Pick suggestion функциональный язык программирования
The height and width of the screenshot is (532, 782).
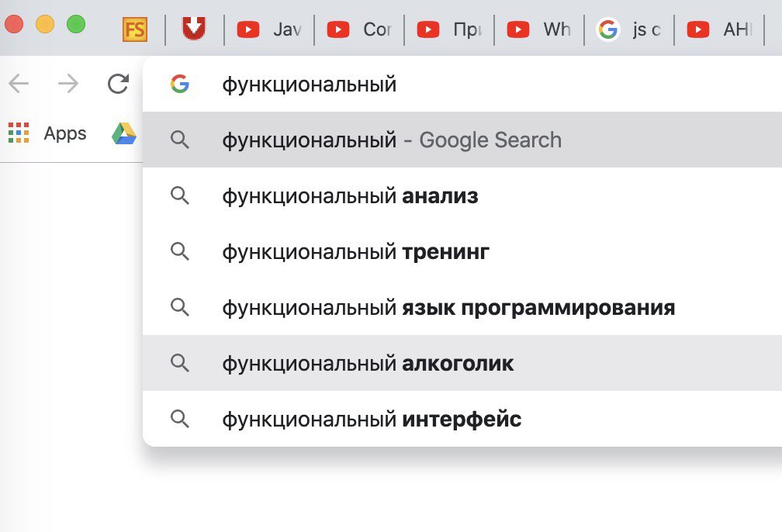coord(462,307)
